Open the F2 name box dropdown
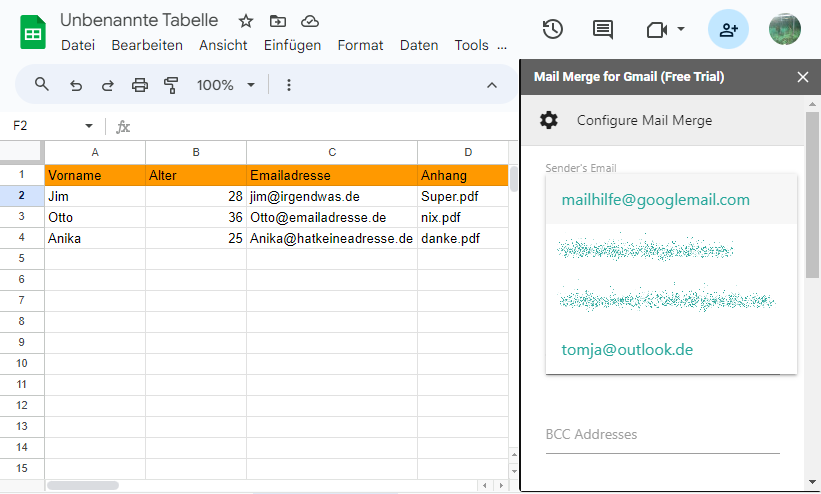The image size is (821, 494). click(88, 126)
